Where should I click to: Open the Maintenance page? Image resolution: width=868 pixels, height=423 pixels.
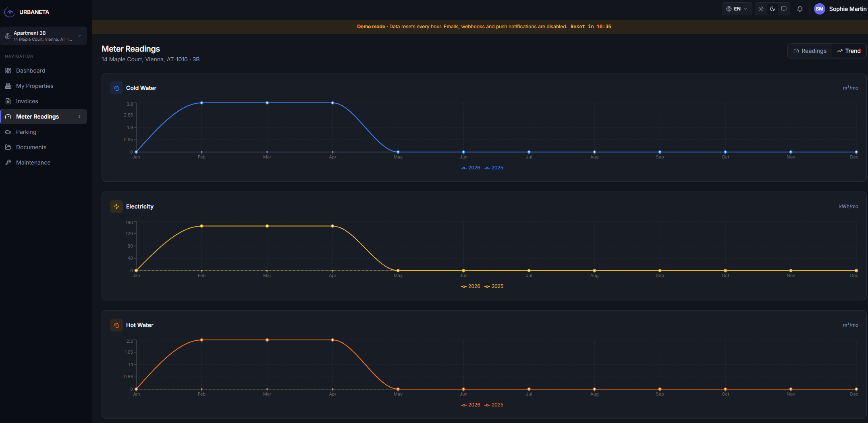pos(44,163)
